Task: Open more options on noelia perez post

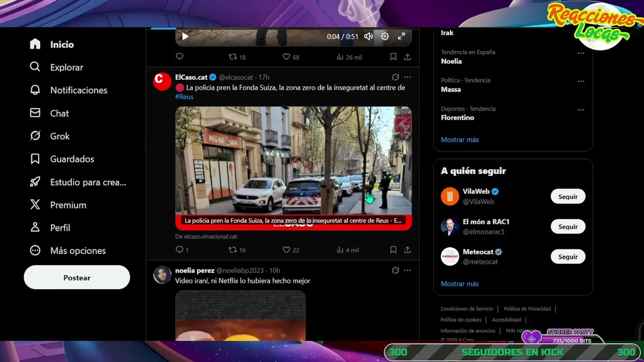Action: (408, 270)
